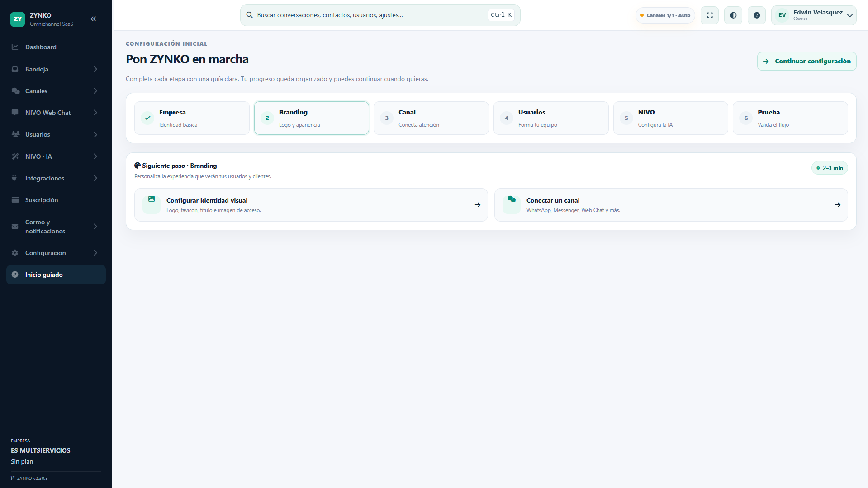The width and height of the screenshot is (868, 488).
Task: Expand the Integraciones submenu chevron
Action: point(95,178)
